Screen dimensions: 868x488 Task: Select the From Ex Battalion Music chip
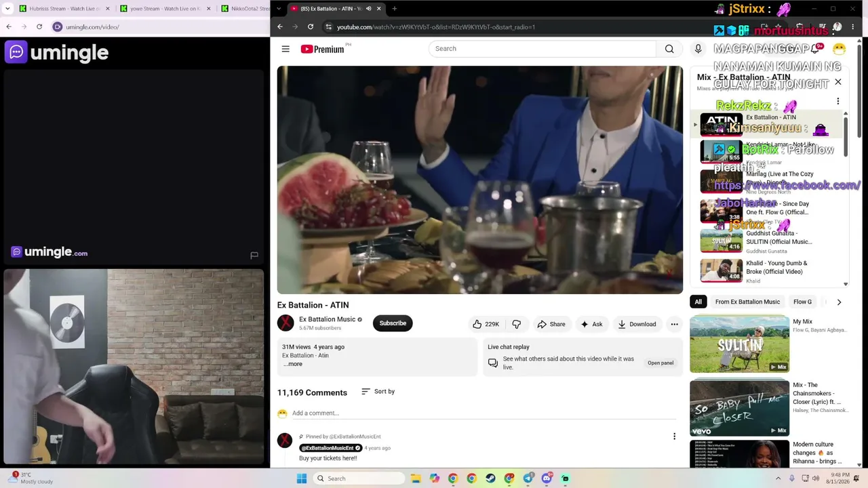tap(747, 302)
